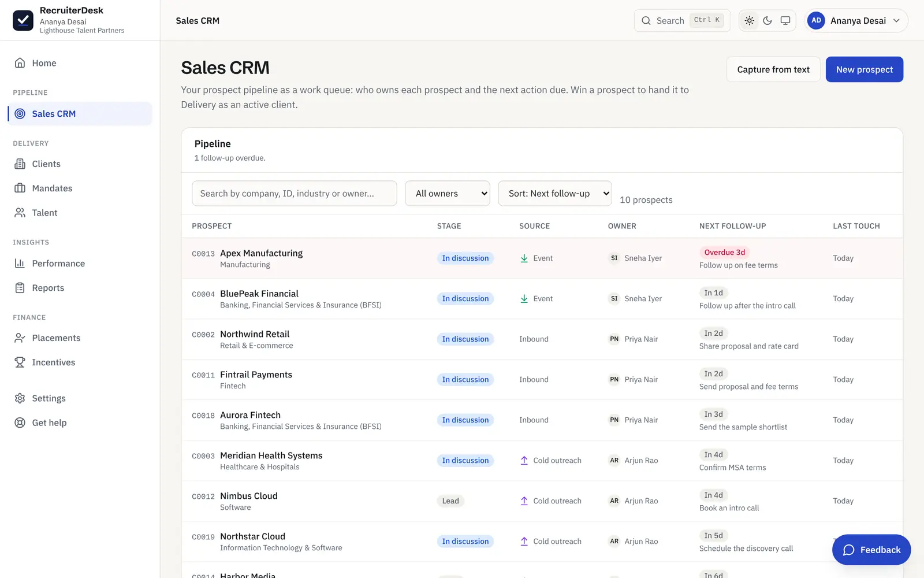Click the Lead stage badge for Nimbus Cloud
Image resolution: width=924 pixels, height=578 pixels.
point(450,501)
